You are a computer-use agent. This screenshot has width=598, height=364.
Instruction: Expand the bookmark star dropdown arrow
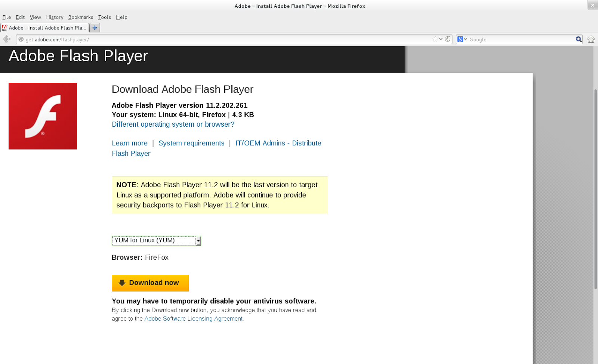coord(441,39)
